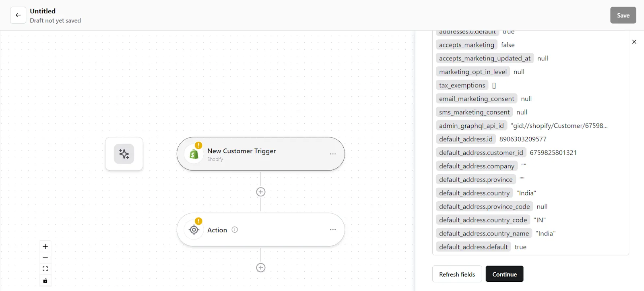Open the AI sparkle assistant icon
The height and width of the screenshot is (291, 644).
pyautogui.click(x=124, y=154)
